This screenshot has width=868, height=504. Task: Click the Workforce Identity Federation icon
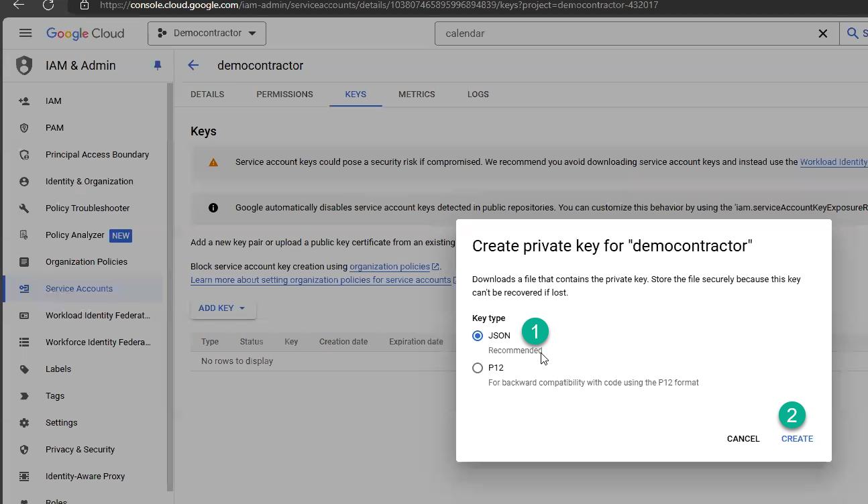tap(24, 342)
